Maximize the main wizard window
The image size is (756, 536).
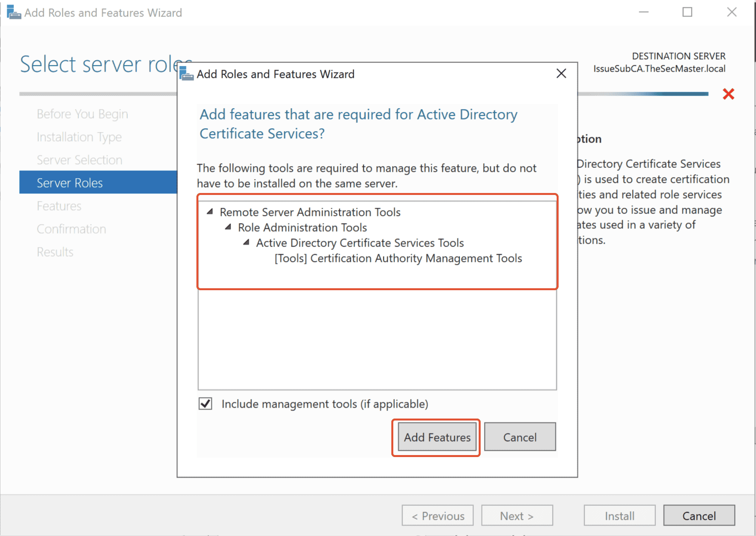pos(687,12)
